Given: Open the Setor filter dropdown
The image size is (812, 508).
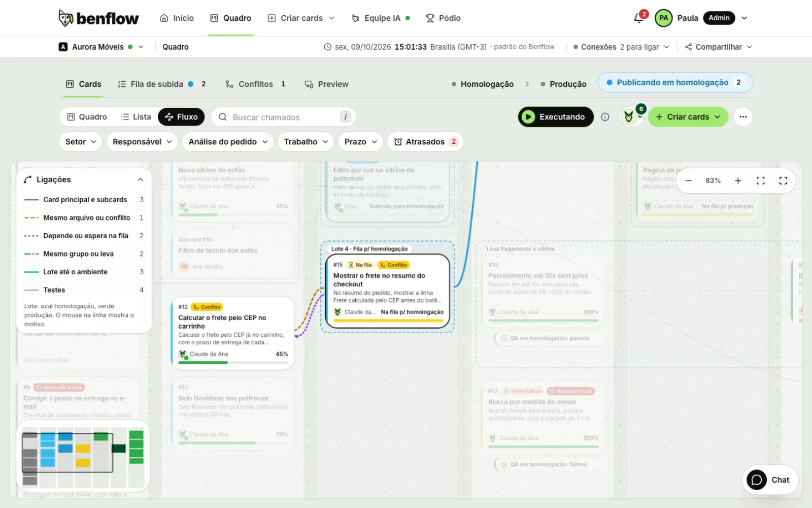Looking at the screenshot, I should tap(81, 142).
